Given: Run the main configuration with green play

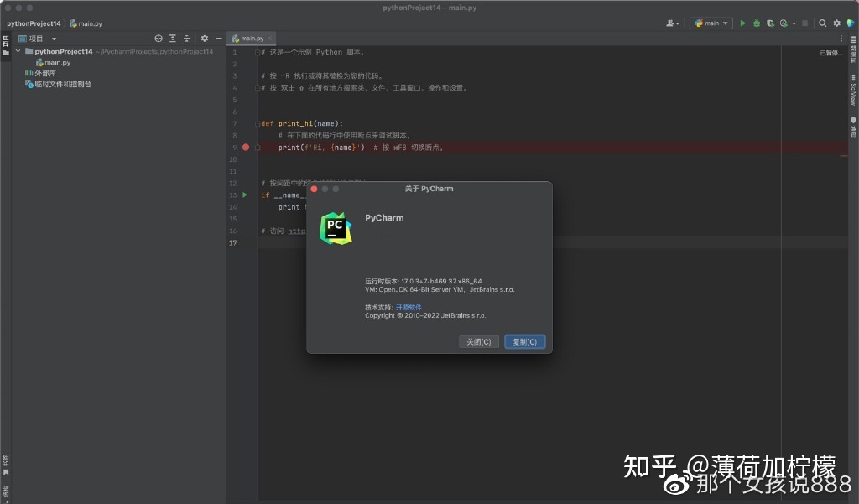Looking at the screenshot, I should point(743,23).
